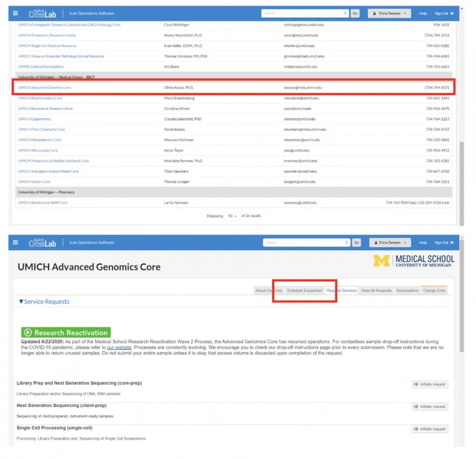Open UMICH Biomedical Research Store link

45,108
